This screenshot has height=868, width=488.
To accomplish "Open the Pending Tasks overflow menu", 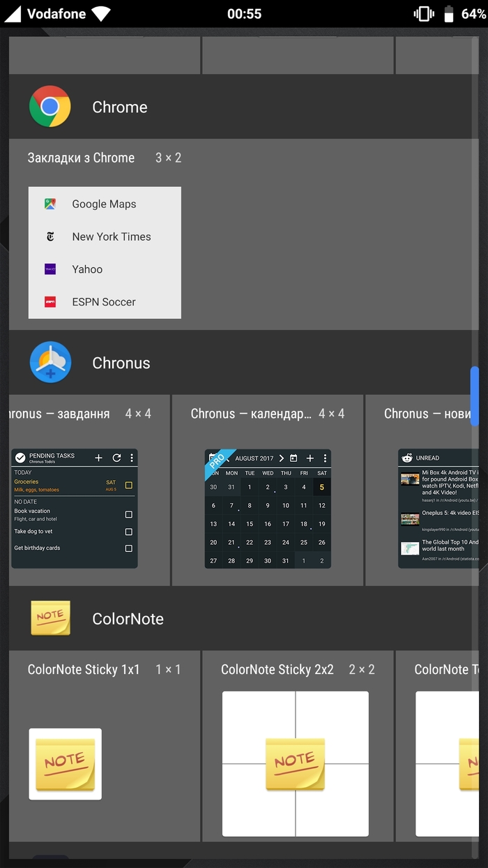I will (x=132, y=458).
